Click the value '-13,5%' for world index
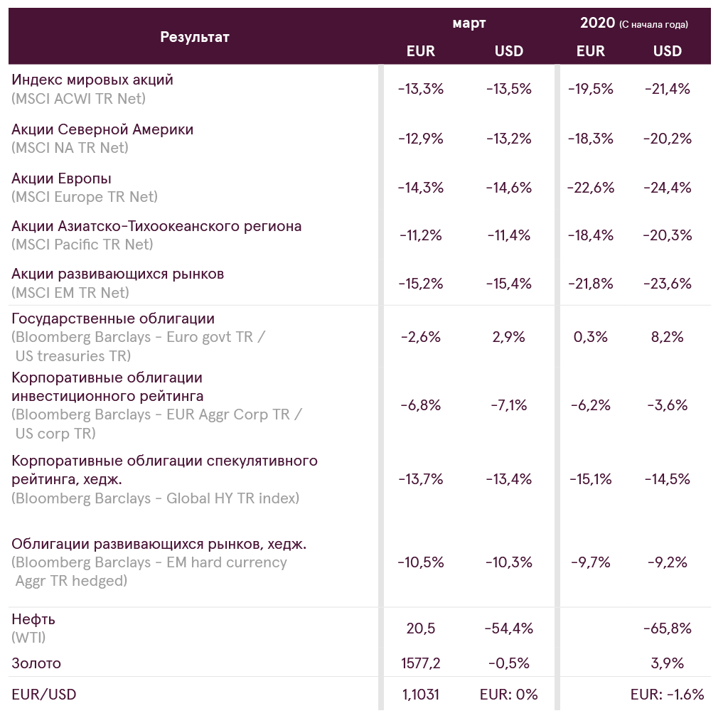728x728 pixels. tap(509, 89)
